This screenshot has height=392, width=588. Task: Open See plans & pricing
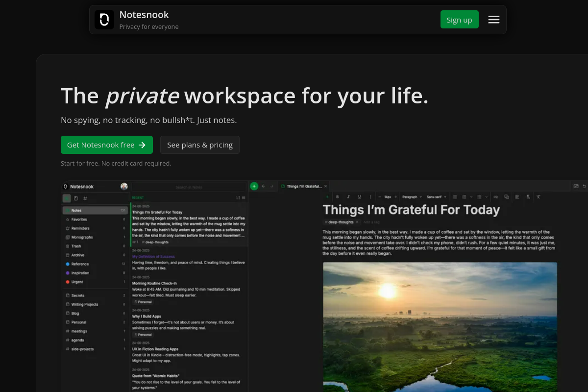point(200,145)
